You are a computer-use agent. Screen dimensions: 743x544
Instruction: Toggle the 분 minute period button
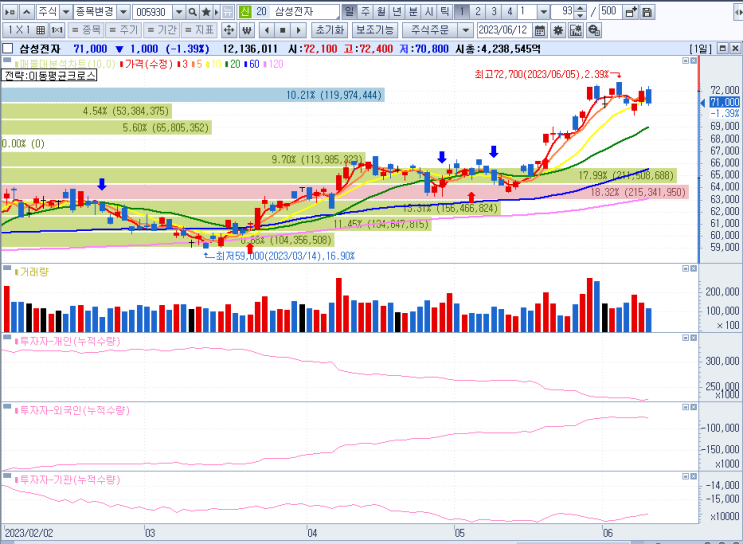[x=413, y=12]
